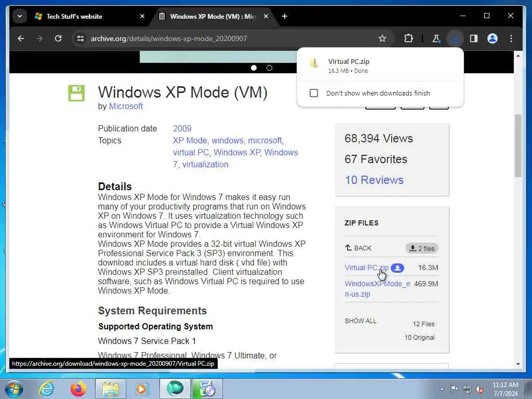
Task: Click the Virtual PC.zip file link
Action: 367,268
